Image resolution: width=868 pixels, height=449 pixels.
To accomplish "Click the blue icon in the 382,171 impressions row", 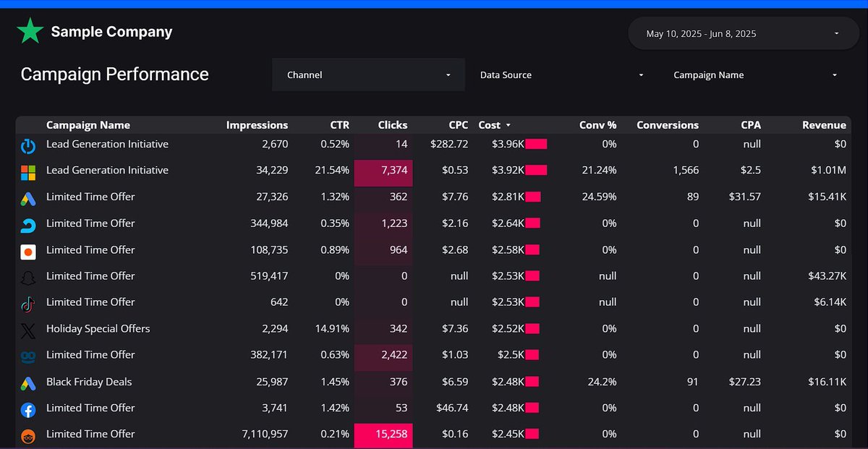I will (x=28, y=357).
